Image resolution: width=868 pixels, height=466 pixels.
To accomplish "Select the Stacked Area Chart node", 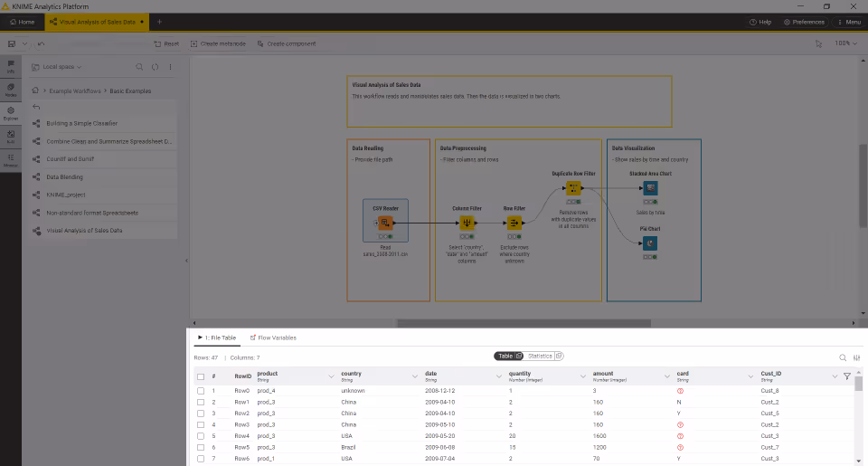I will (x=649, y=188).
